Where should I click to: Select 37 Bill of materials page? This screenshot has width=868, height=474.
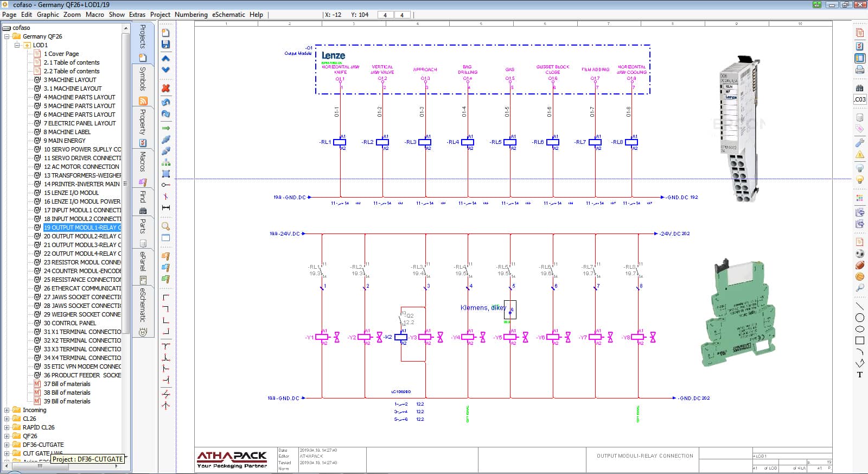tap(67, 384)
